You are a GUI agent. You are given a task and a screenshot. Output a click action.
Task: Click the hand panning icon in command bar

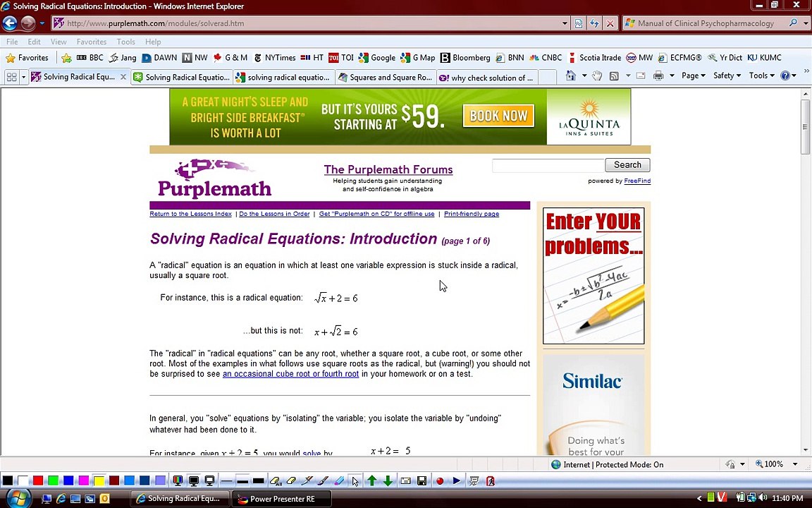pyautogui.click(x=597, y=75)
